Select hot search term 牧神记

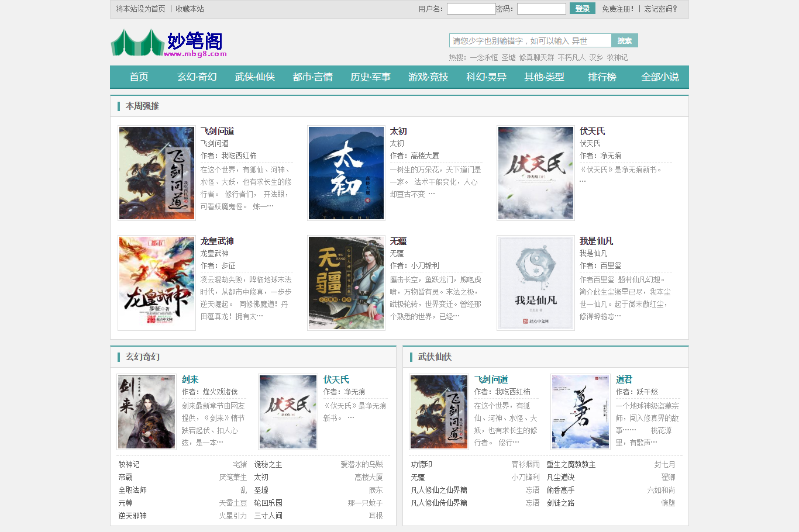[x=617, y=57]
